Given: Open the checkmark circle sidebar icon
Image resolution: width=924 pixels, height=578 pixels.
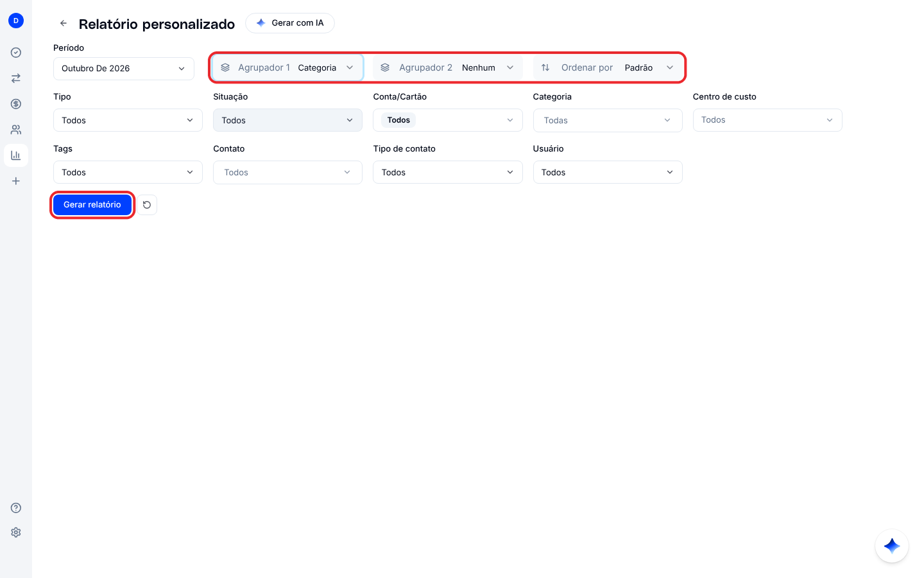Looking at the screenshot, I should pyautogui.click(x=16, y=53).
